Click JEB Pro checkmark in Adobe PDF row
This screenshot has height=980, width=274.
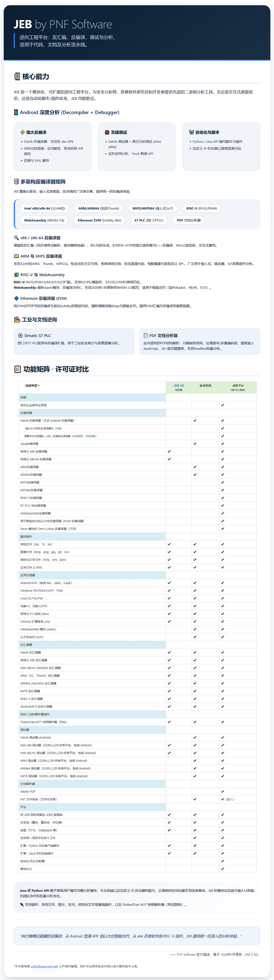pos(222,791)
